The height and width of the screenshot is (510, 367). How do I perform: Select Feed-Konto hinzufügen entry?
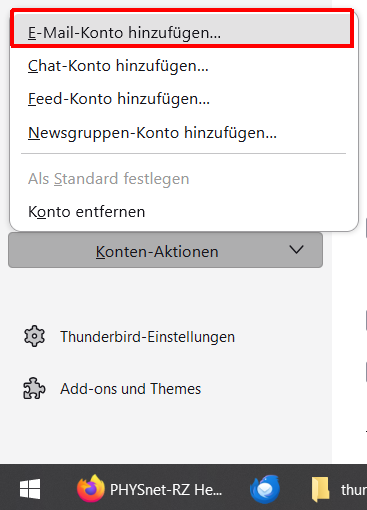184,99
